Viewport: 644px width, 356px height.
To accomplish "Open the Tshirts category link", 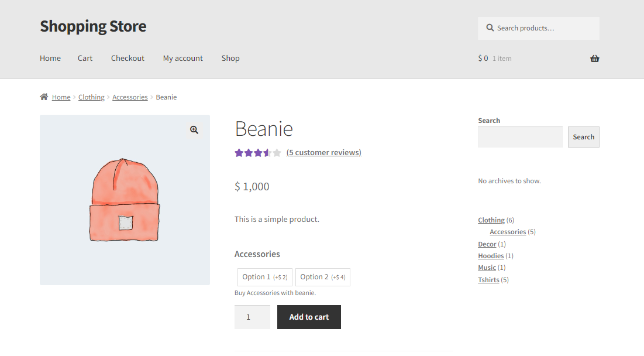I will coord(489,280).
